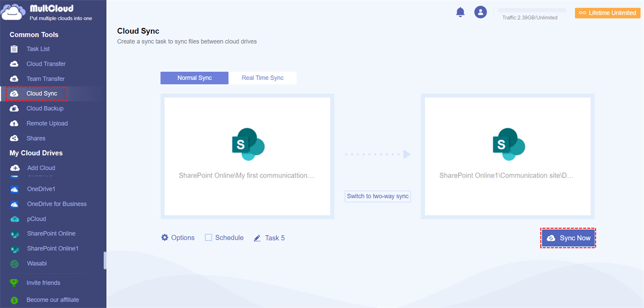Click the sync direction arrow
644x308 pixels.
378,155
